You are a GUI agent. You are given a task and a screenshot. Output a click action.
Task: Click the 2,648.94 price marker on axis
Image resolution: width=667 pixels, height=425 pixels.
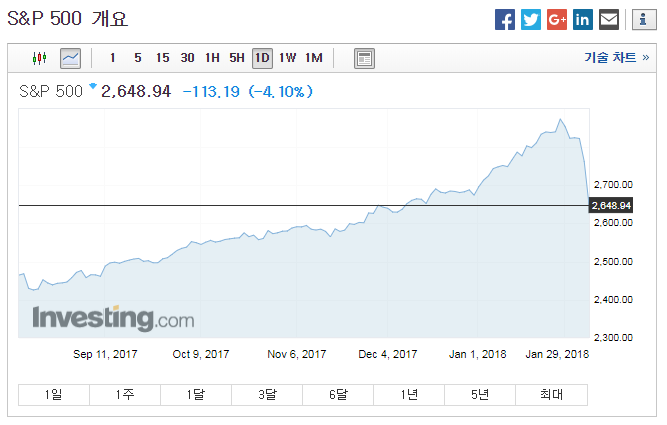pyautogui.click(x=611, y=205)
